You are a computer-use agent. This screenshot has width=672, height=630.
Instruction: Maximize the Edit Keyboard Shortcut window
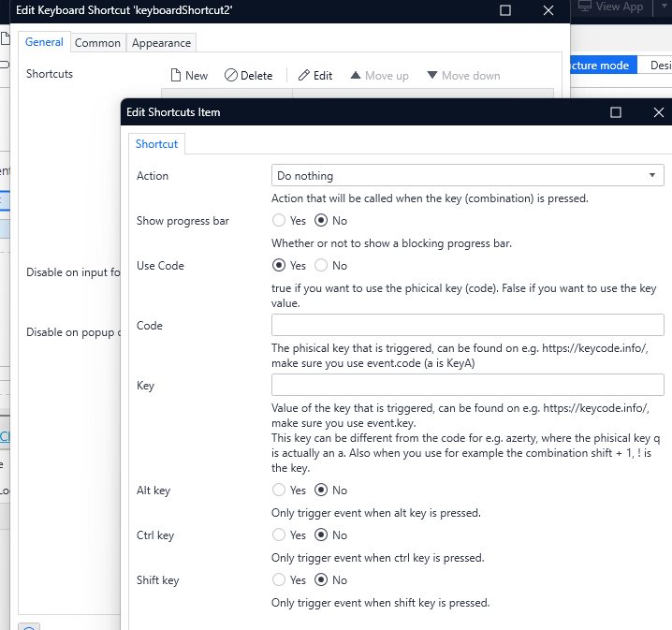[505, 10]
